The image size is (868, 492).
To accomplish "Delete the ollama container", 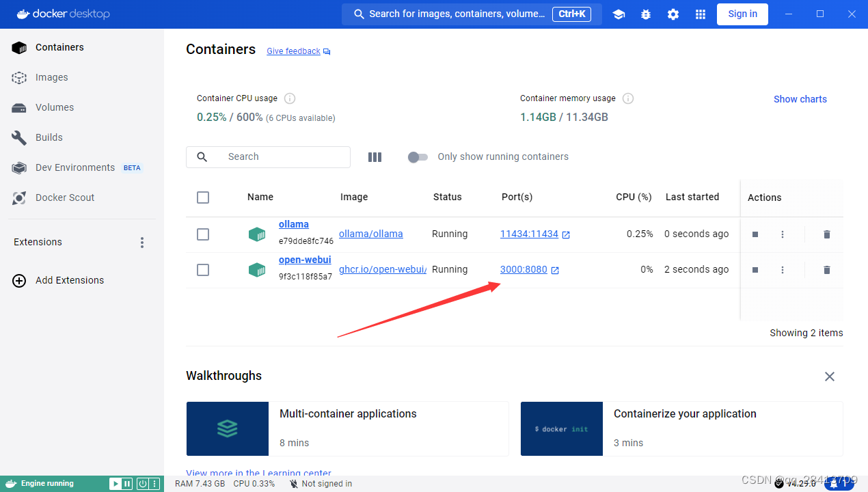I will (x=827, y=234).
